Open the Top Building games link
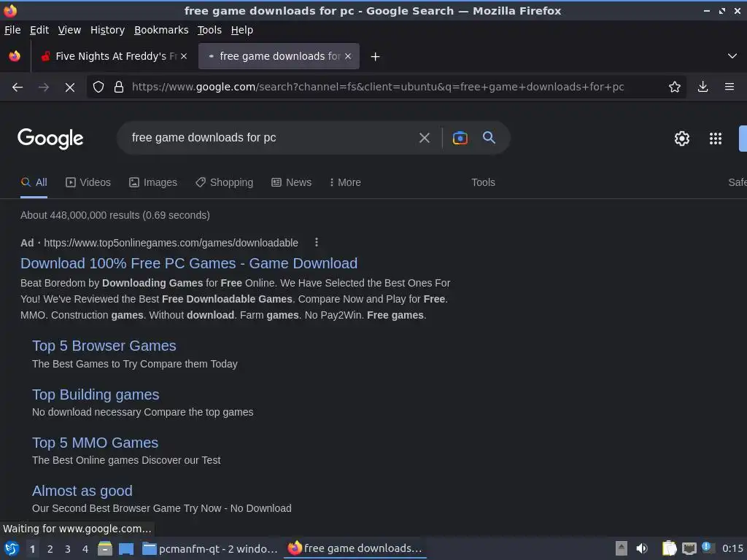The height and width of the screenshot is (560, 747). pyautogui.click(x=96, y=394)
